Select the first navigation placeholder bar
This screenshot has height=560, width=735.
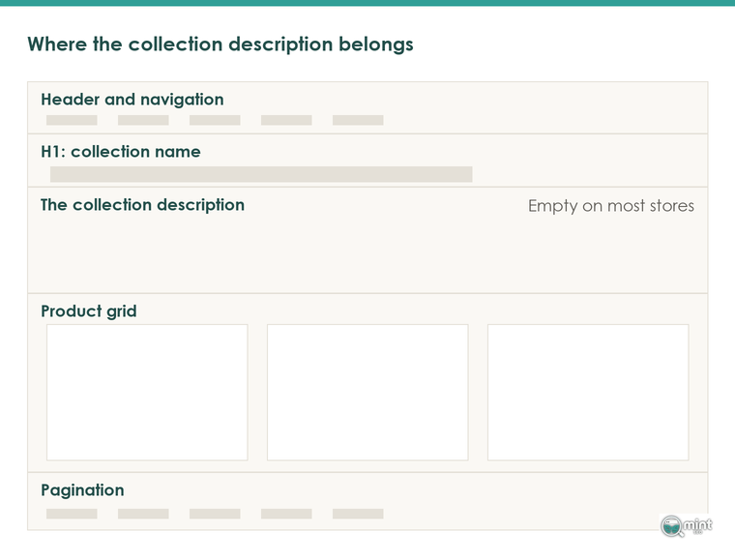[x=72, y=120]
